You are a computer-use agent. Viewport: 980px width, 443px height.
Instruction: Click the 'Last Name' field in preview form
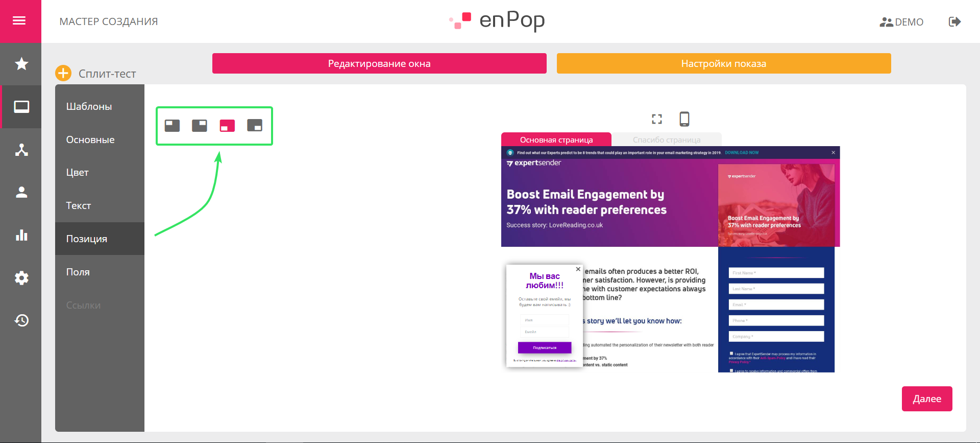[776, 289]
